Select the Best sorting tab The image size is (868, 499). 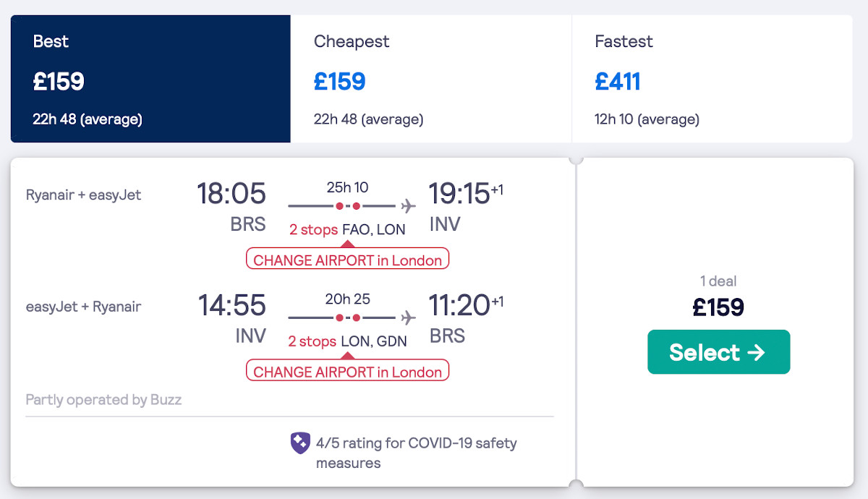(150, 79)
